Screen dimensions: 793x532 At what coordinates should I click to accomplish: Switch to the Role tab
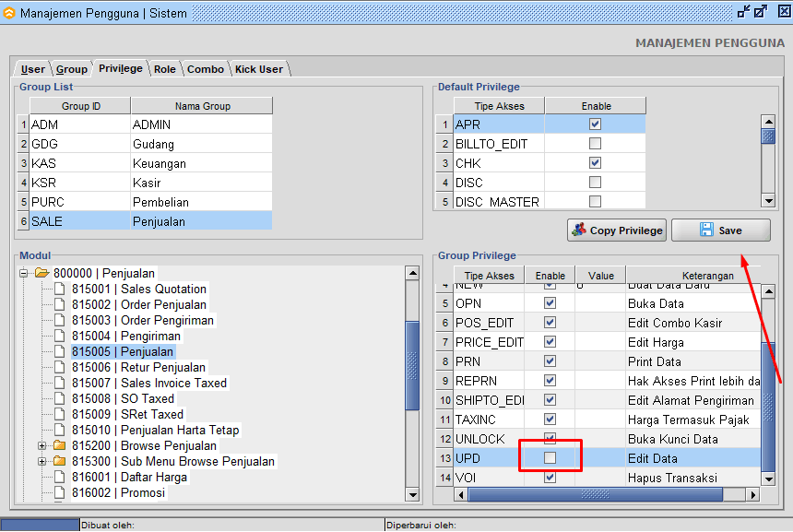pyautogui.click(x=165, y=69)
